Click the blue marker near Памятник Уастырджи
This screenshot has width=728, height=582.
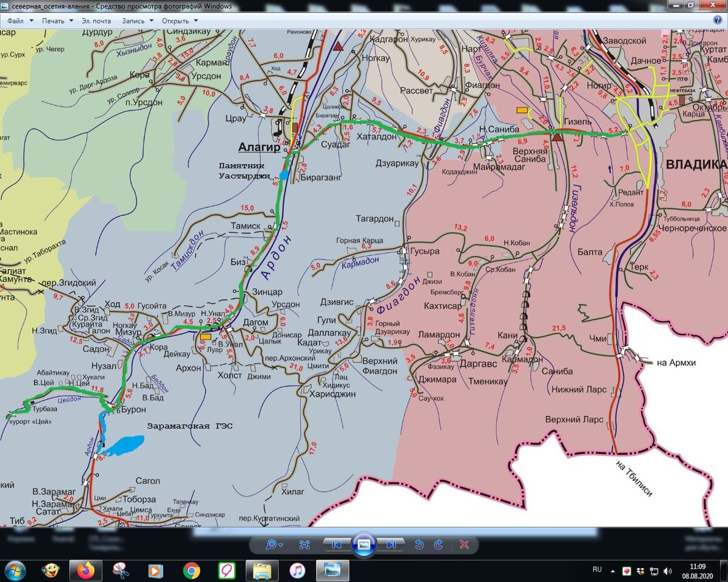coord(283,174)
